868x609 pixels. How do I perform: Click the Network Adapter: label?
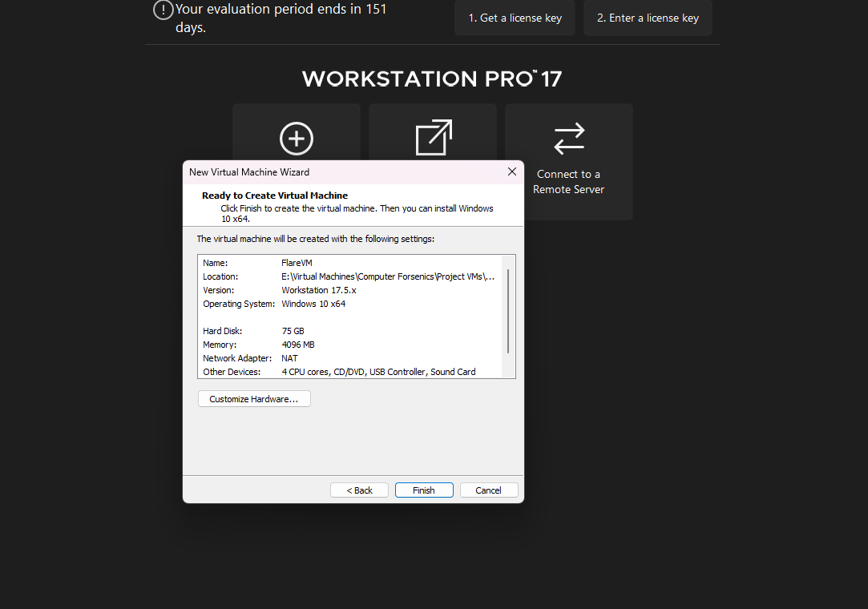click(x=237, y=358)
